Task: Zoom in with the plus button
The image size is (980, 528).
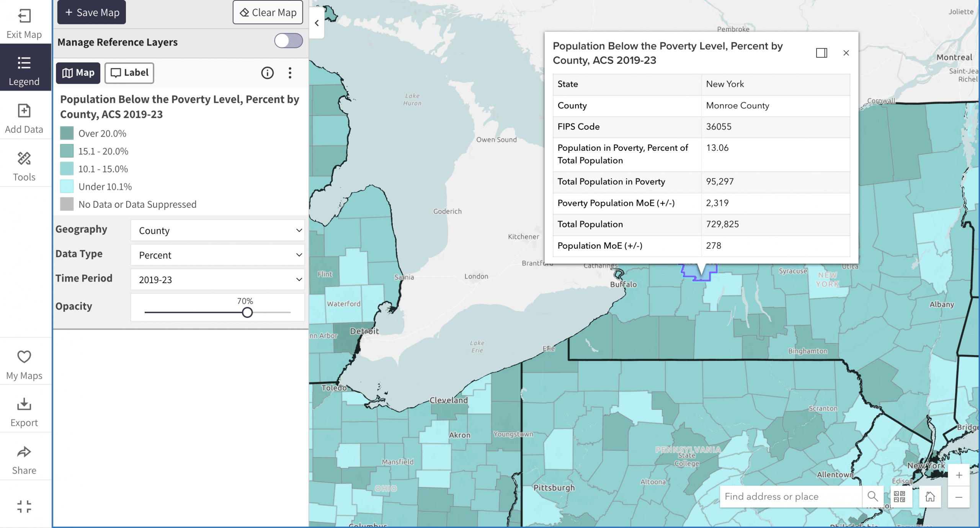Action: (x=959, y=475)
